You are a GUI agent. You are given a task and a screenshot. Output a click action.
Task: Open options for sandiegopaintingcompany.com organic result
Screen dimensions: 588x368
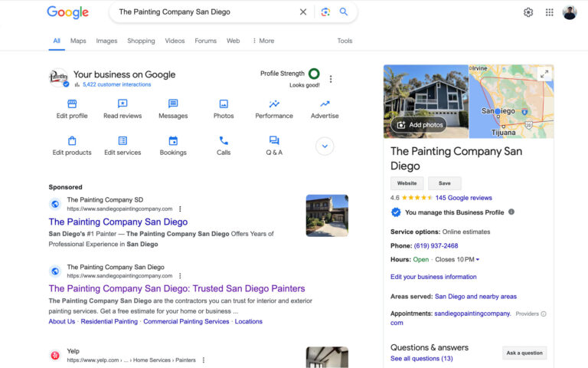180,276
